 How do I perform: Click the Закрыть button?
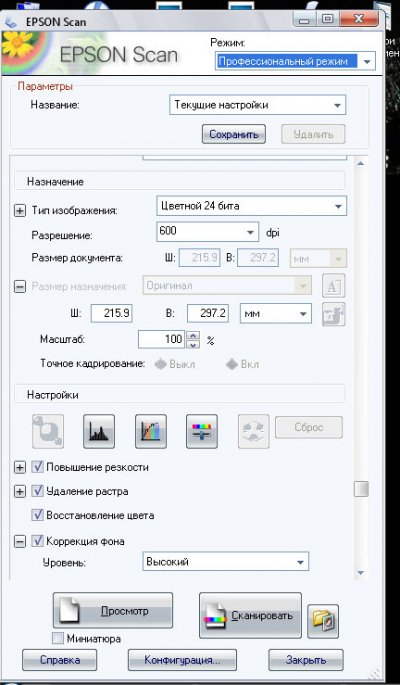[306, 660]
